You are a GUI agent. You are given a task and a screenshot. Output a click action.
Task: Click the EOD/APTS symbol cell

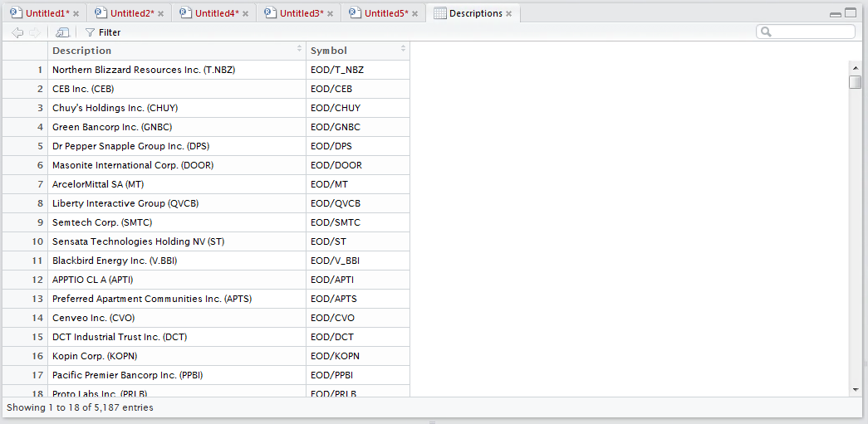pos(358,299)
